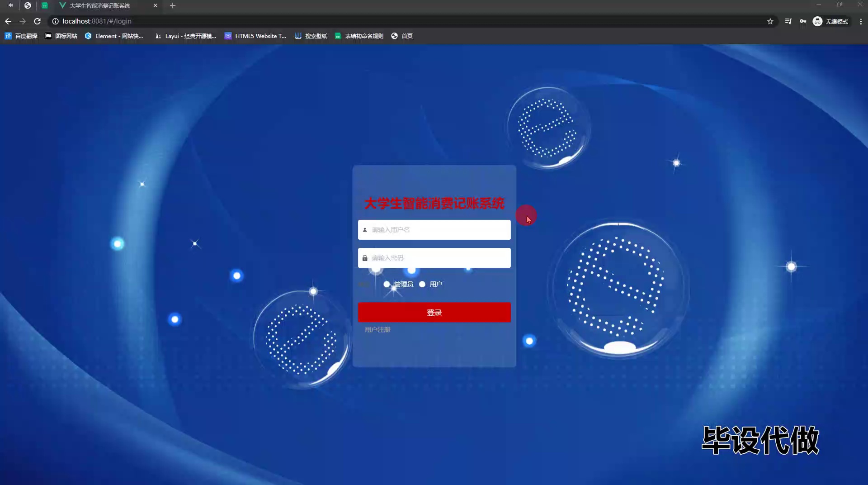Click the incognito 无痕模式 profile icon
The image size is (868, 485).
(x=830, y=21)
